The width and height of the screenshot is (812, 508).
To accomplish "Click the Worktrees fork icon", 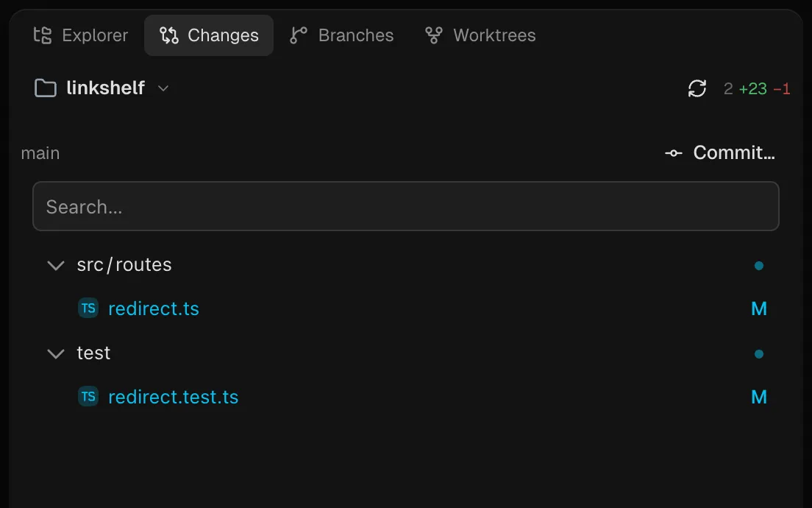I will click(x=433, y=35).
